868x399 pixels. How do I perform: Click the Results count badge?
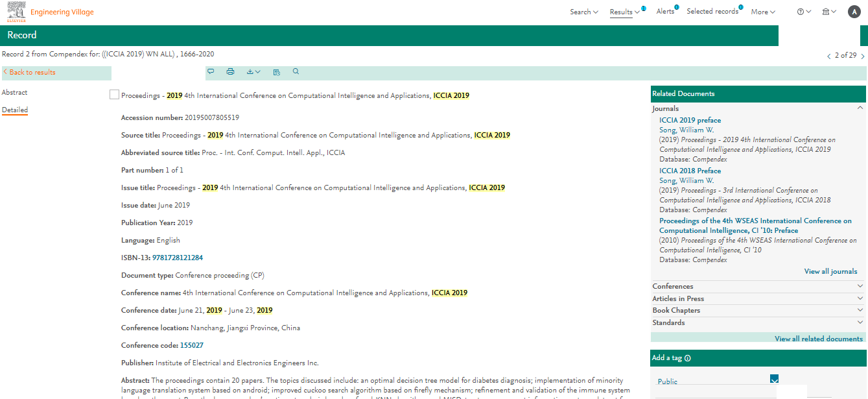click(643, 8)
